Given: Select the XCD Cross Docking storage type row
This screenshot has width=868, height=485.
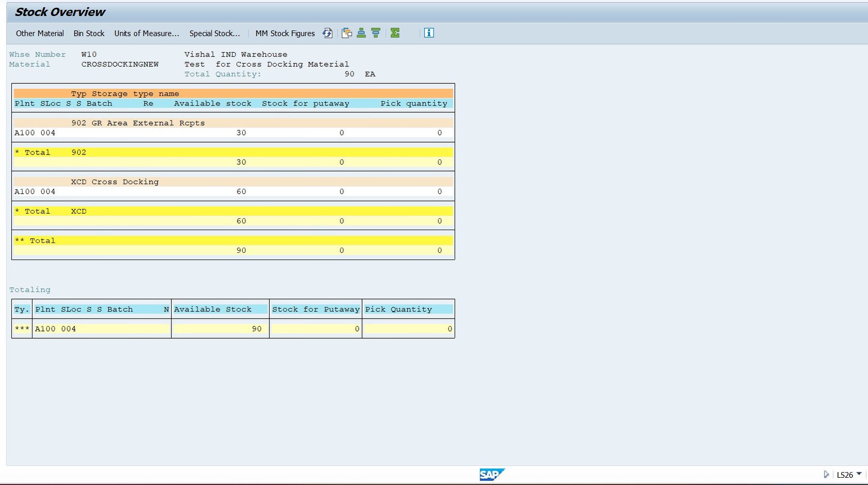Looking at the screenshot, I should (x=233, y=182).
